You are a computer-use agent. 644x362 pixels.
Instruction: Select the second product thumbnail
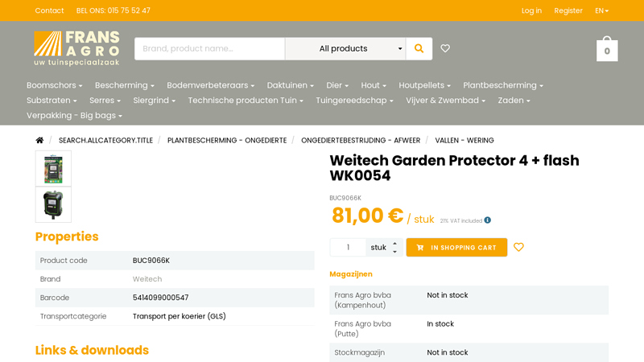53,204
